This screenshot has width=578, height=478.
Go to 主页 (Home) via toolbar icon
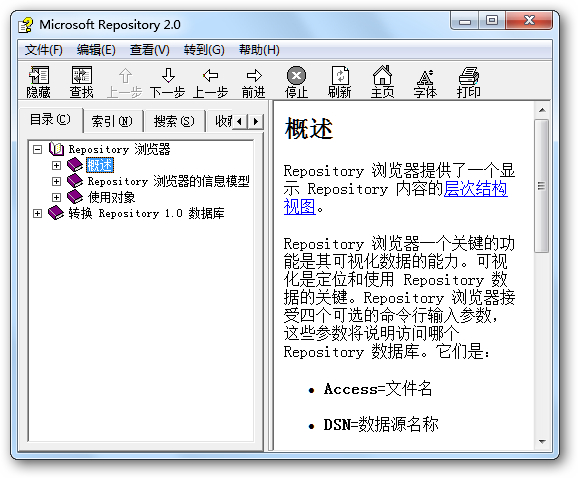pos(382,76)
